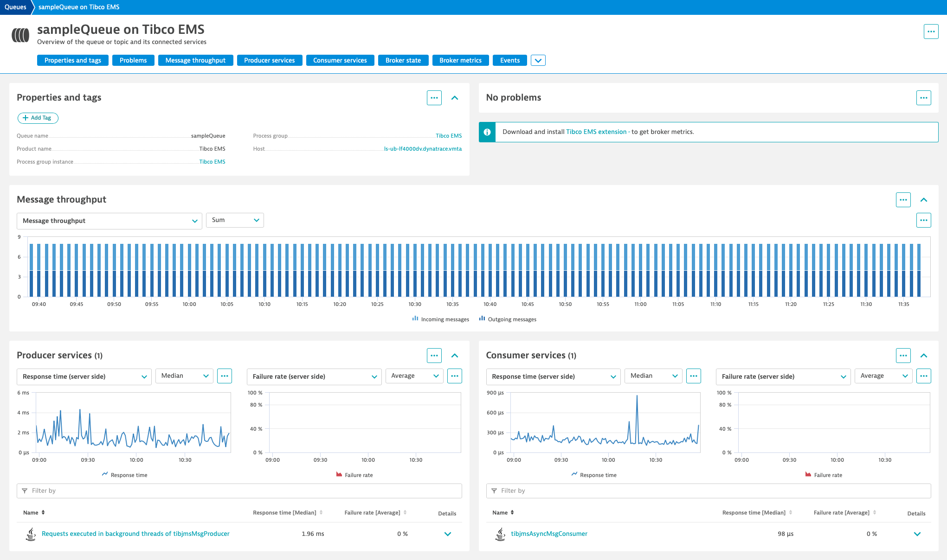Open Tibco EMS process group link
Viewport: 947px width, 560px height.
(449, 136)
